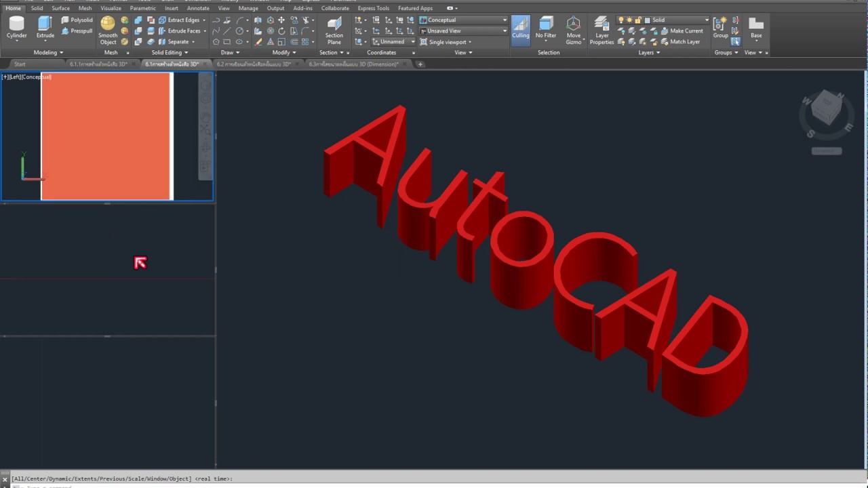The height and width of the screenshot is (488, 868).
Task: Open the Express Tools ribbon tab
Action: (x=373, y=8)
